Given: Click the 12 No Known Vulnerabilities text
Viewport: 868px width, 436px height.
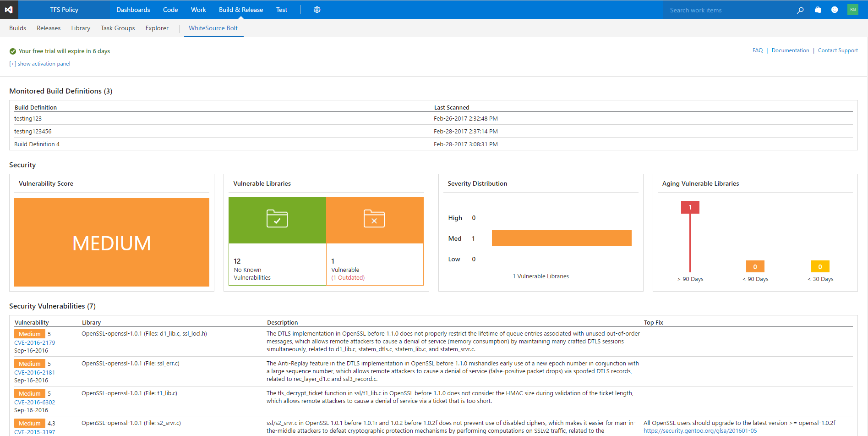Looking at the screenshot, I should pos(252,269).
